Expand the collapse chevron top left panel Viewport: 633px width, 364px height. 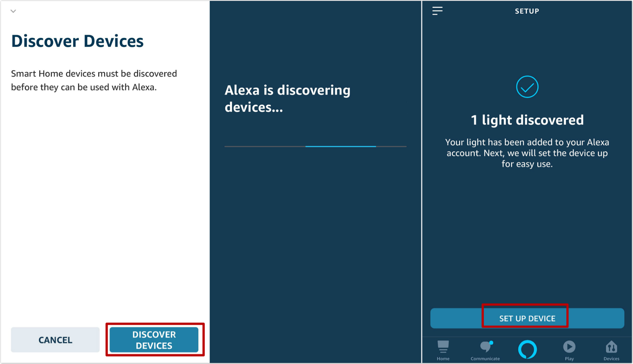pos(14,11)
